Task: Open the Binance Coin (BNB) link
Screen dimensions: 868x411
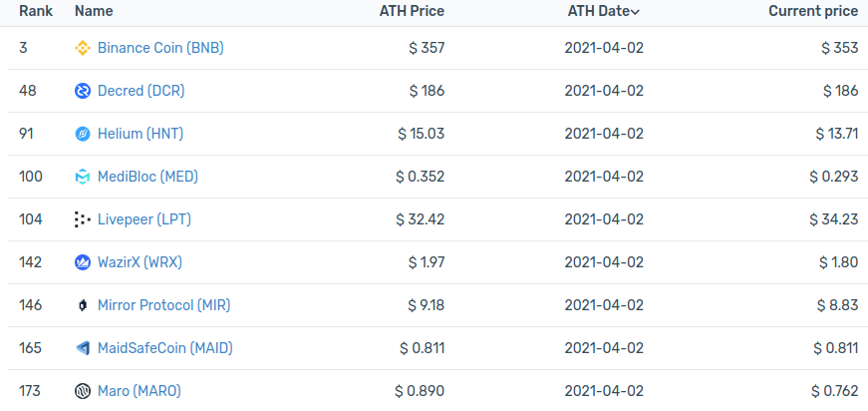Action: pos(160,48)
